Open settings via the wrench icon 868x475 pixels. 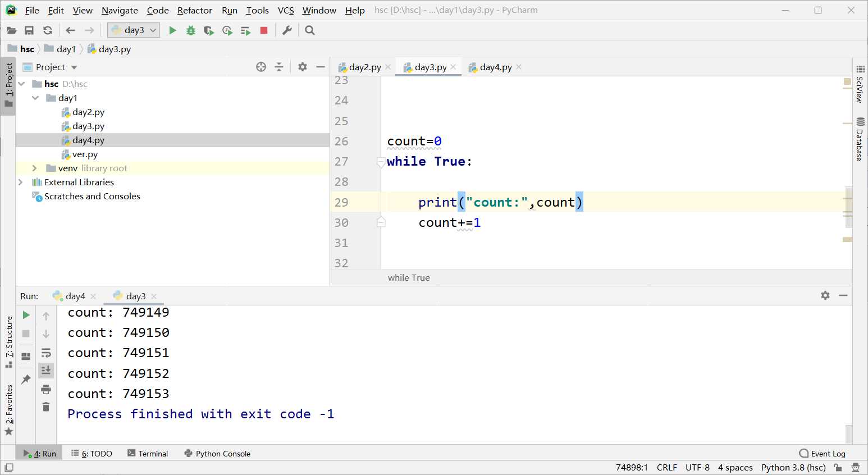[287, 30]
